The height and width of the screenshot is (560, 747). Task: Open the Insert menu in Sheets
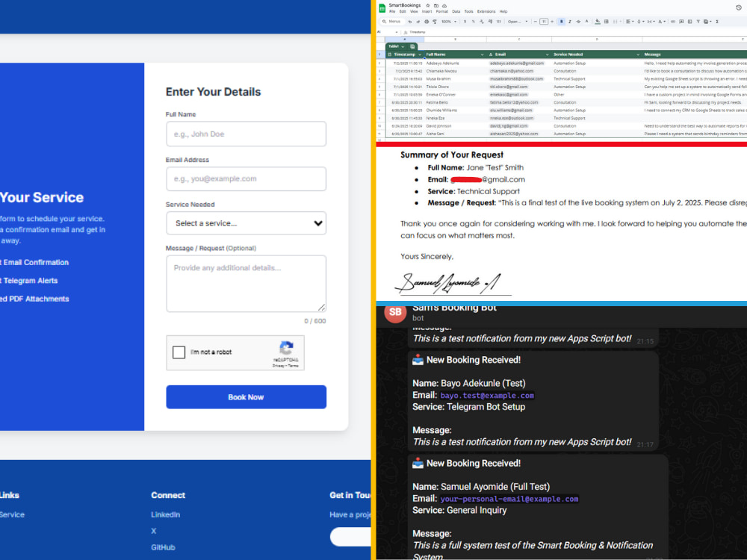(x=427, y=11)
